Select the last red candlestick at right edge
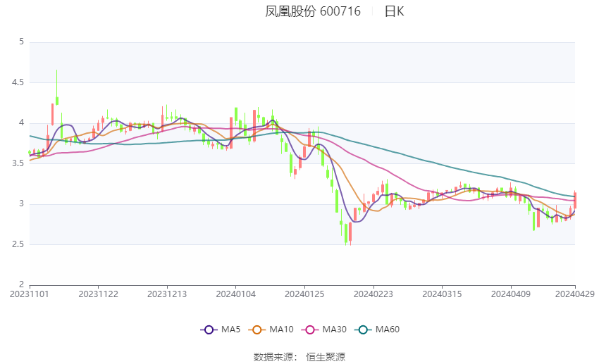 point(575,200)
